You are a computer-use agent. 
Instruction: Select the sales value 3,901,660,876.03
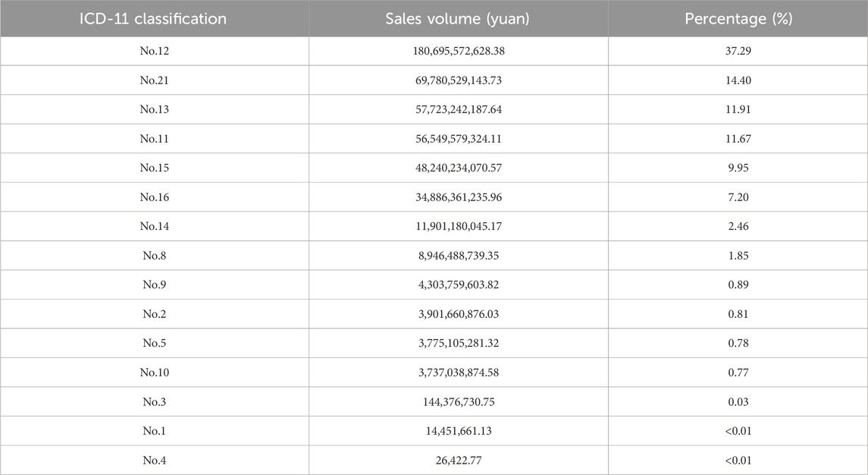[459, 314]
